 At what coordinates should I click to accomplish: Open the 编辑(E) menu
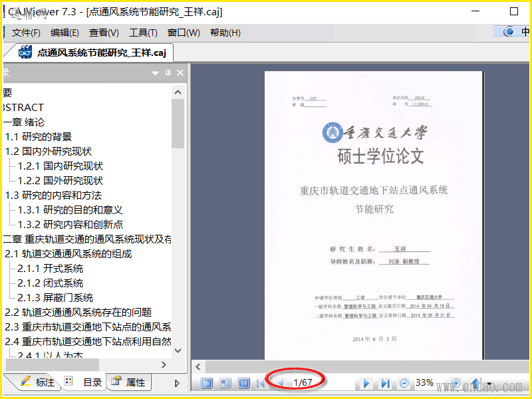tap(65, 33)
